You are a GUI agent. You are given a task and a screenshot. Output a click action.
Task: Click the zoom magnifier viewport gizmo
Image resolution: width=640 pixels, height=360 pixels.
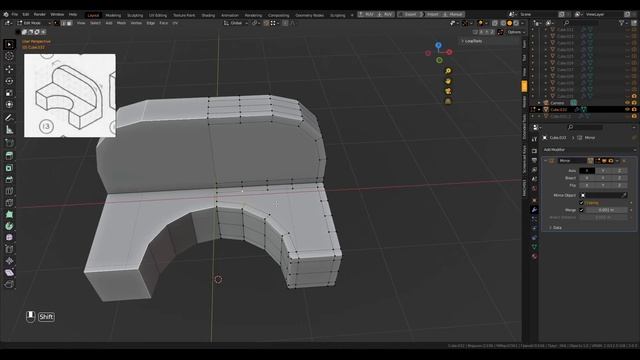coord(448,71)
